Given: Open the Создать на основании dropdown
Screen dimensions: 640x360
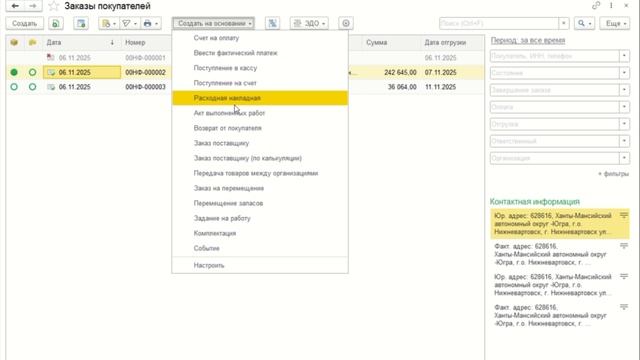Looking at the screenshot, I should click(213, 24).
